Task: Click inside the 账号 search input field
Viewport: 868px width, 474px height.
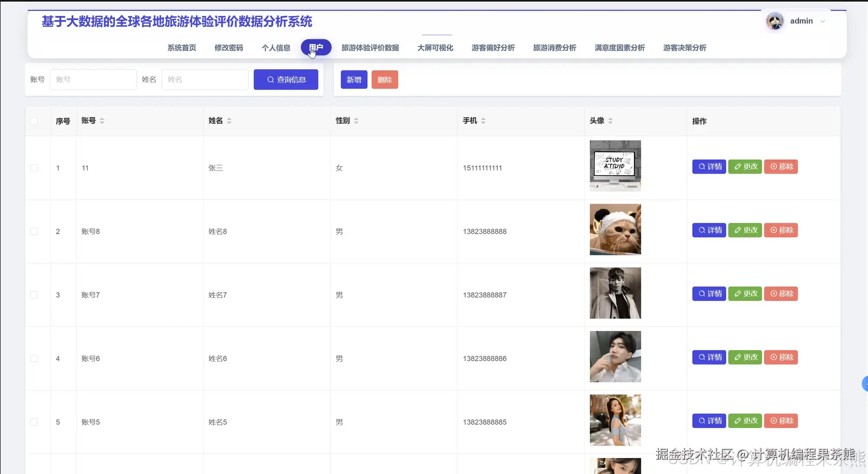Action: (x=93, y=79)
